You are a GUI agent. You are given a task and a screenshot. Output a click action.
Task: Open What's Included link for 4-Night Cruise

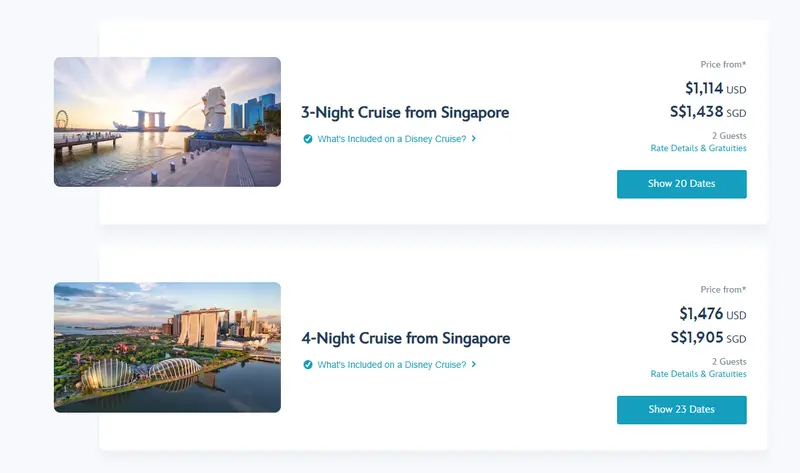pos(392,364)
